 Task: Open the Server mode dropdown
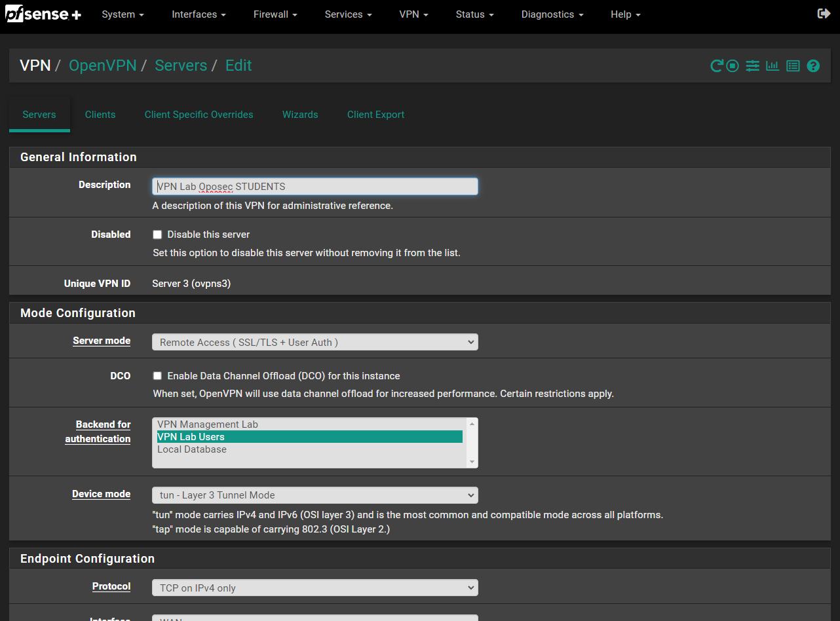pos(315,342)
